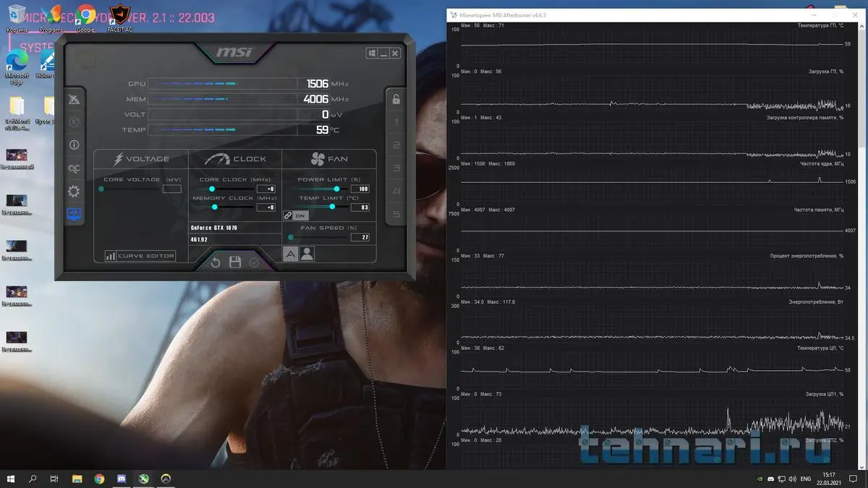
Task: Open the information icon in Afterburner sidebar
Action: 74,145
